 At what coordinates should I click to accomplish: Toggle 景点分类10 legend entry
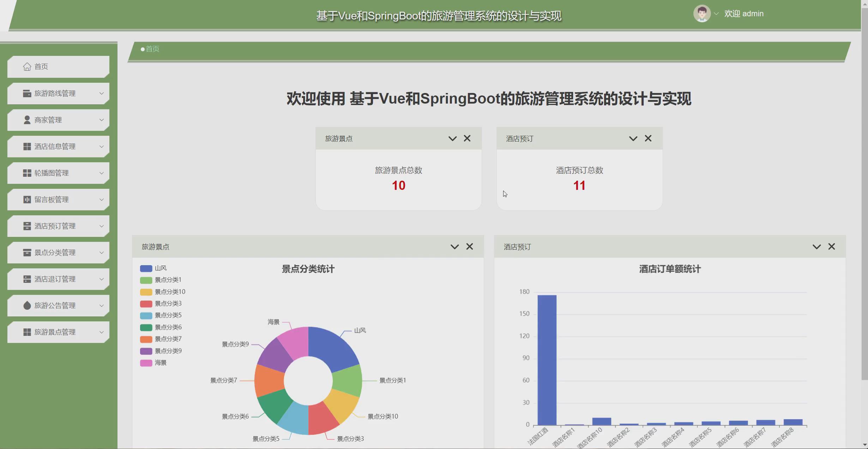[163, 292]
